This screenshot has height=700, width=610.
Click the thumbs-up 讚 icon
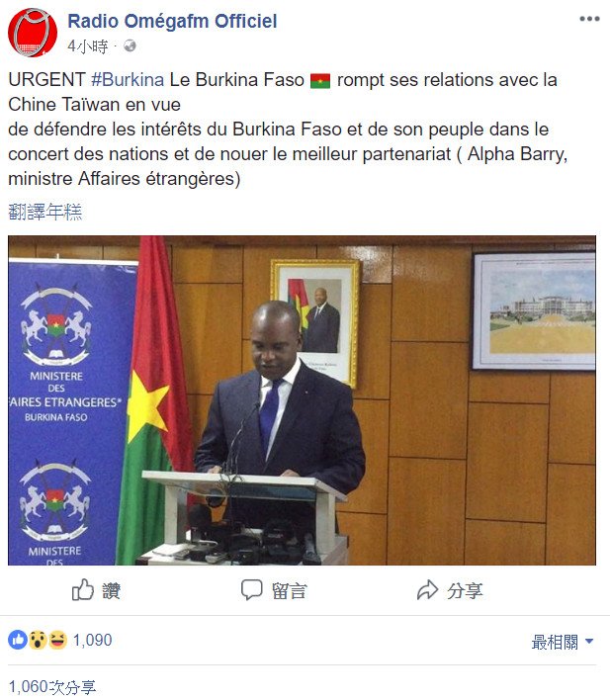83,589
